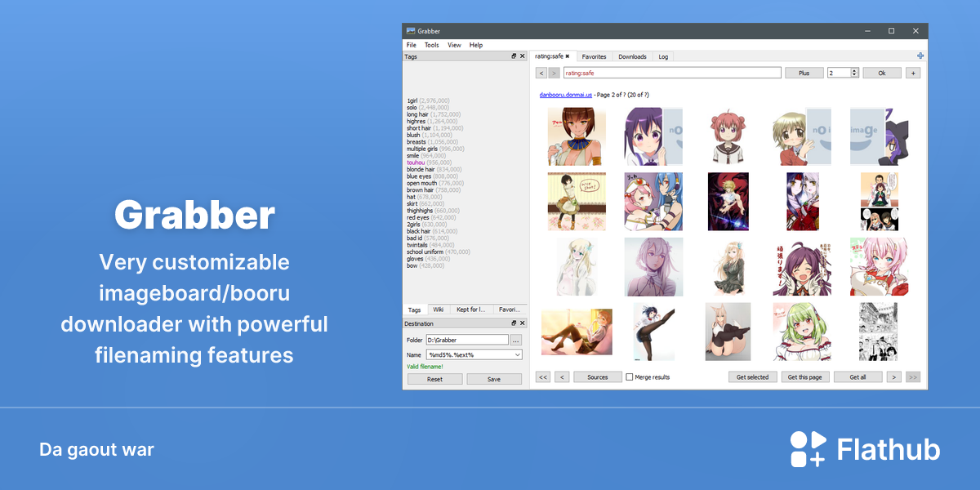
Task: Select the 'twintails' tag
Action: pos(418,245)
